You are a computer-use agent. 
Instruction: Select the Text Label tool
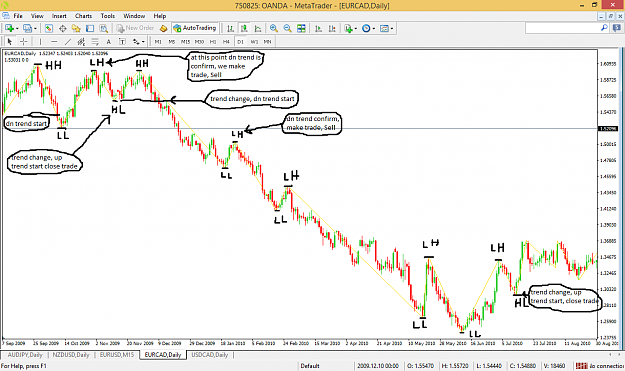click(x=122, y=41)
